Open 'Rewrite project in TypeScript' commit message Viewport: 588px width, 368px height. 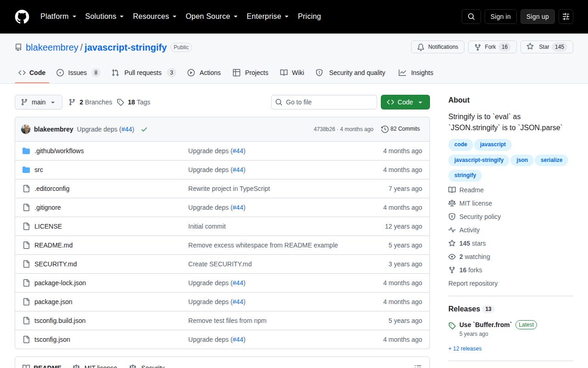point(229,189)
